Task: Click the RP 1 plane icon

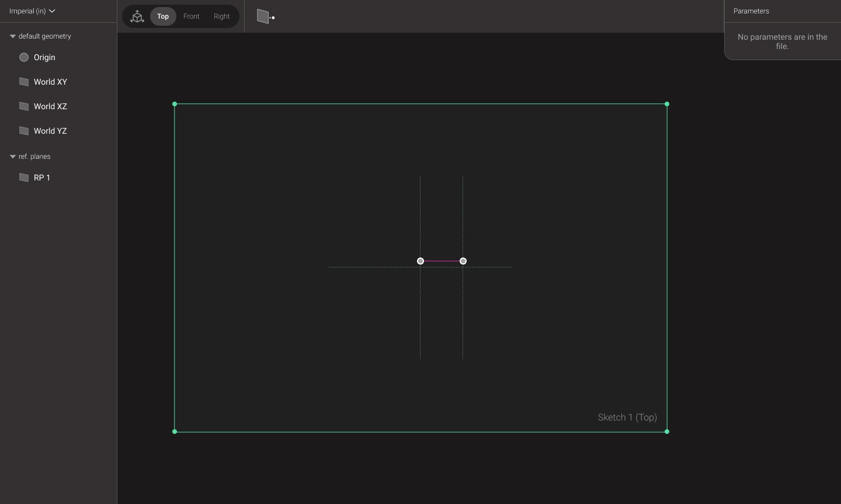Action: (24, 178)
